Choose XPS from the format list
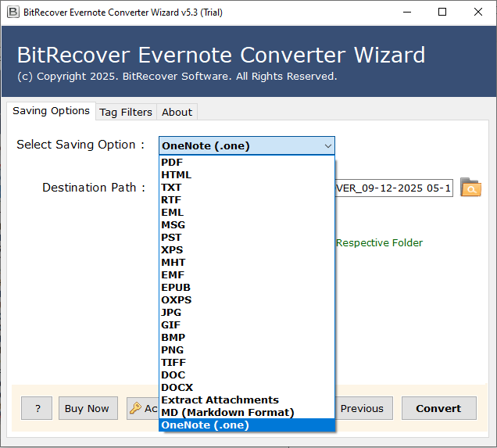The width and height of the screenshot is (497, 448). (247, 250)
